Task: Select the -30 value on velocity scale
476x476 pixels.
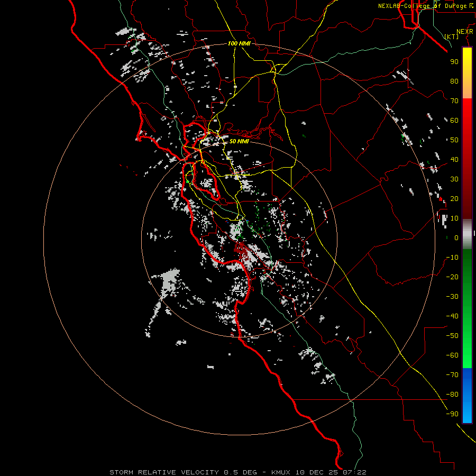Action: pos(452,297)
